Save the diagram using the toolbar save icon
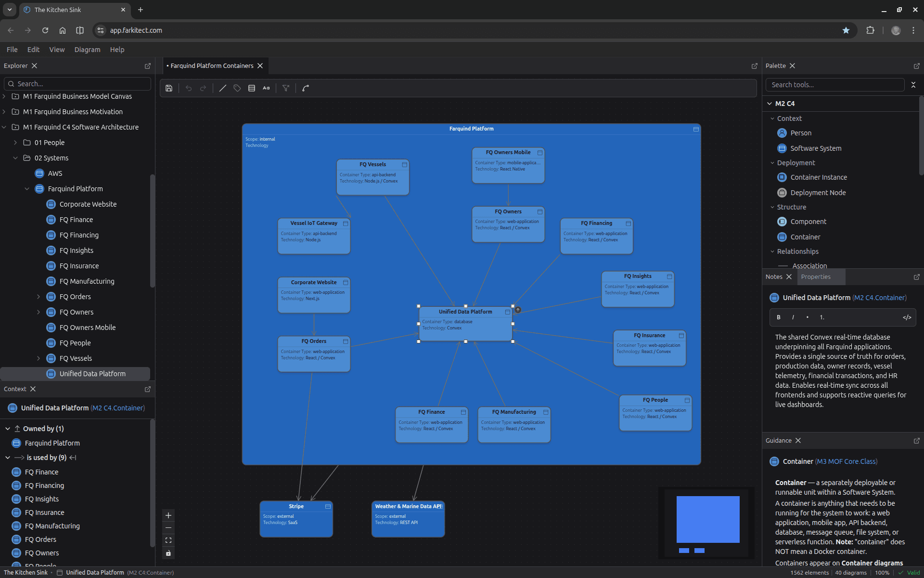The width and height of the screenshot is (924, 578). (x=169, y=88)
